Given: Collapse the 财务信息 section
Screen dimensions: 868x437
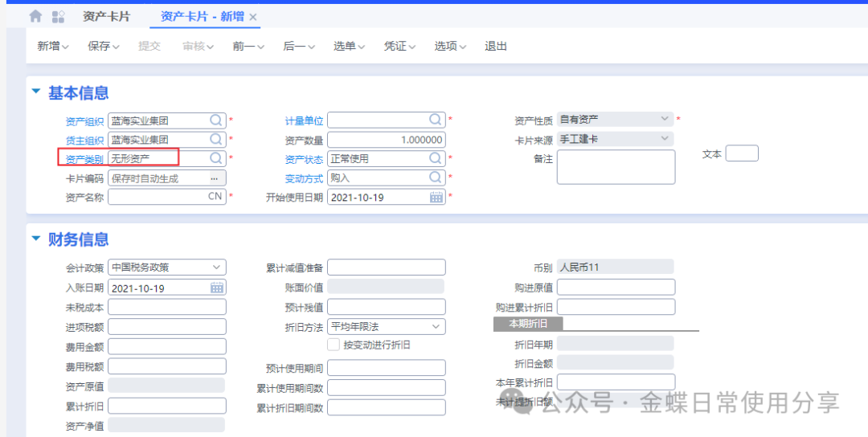Looking at the screenshot, I should [35, 238].
